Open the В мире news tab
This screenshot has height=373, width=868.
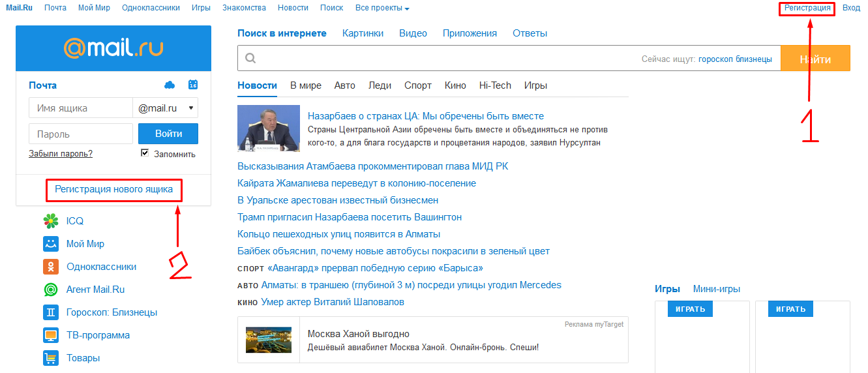306,85
